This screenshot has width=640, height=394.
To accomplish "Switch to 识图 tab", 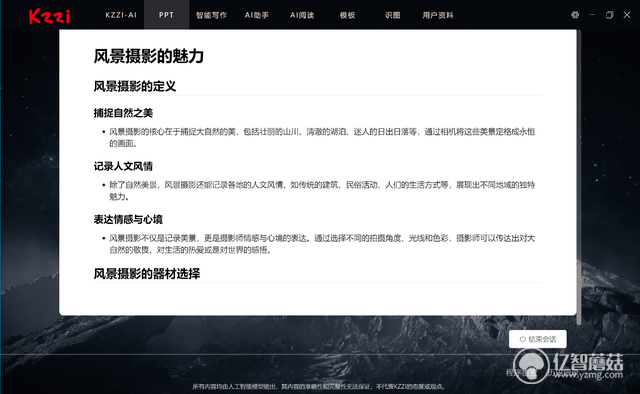I will pyautogui.click(x=393, y=15).
